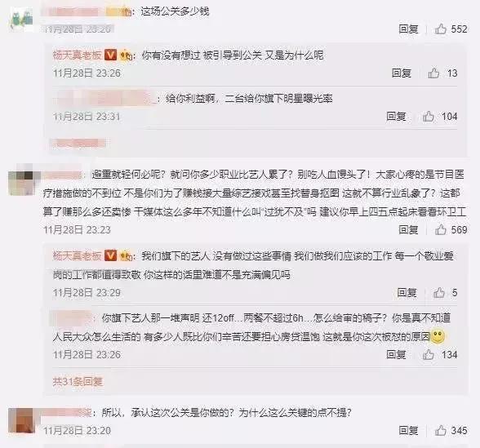
Task: Reply to 你有没有想过 被引导到公关 comment
Action: 402,73
